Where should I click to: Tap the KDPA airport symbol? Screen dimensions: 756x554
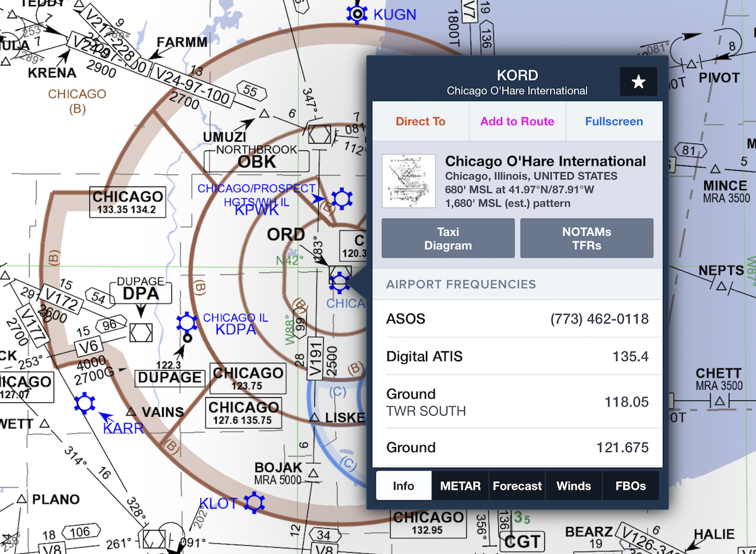click(x=187, y=324)
